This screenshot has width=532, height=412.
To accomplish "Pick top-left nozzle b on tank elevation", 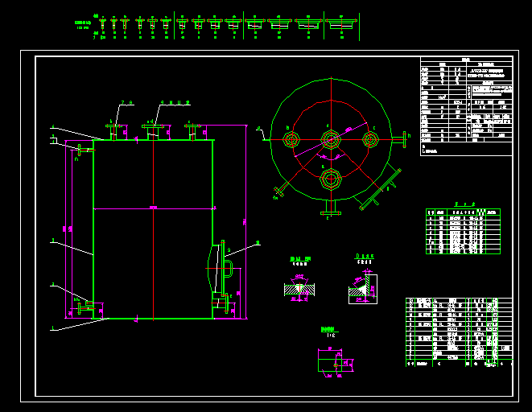I will pyautogui.click(x=114, y=132).
